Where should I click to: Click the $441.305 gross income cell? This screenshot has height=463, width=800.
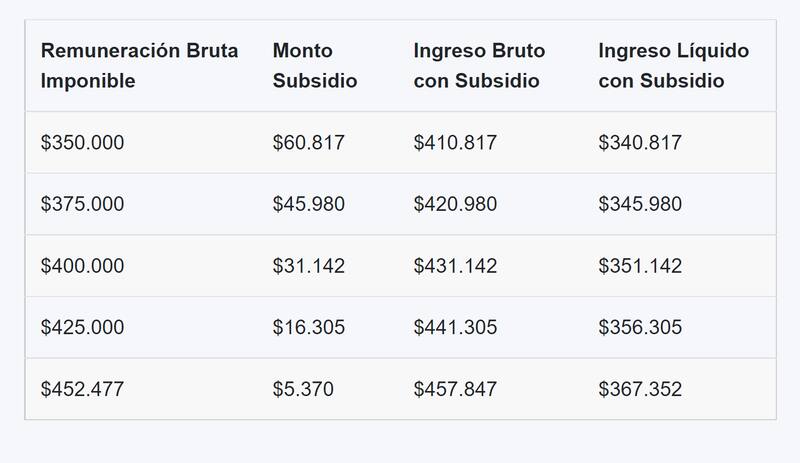(x=455, y=328)
